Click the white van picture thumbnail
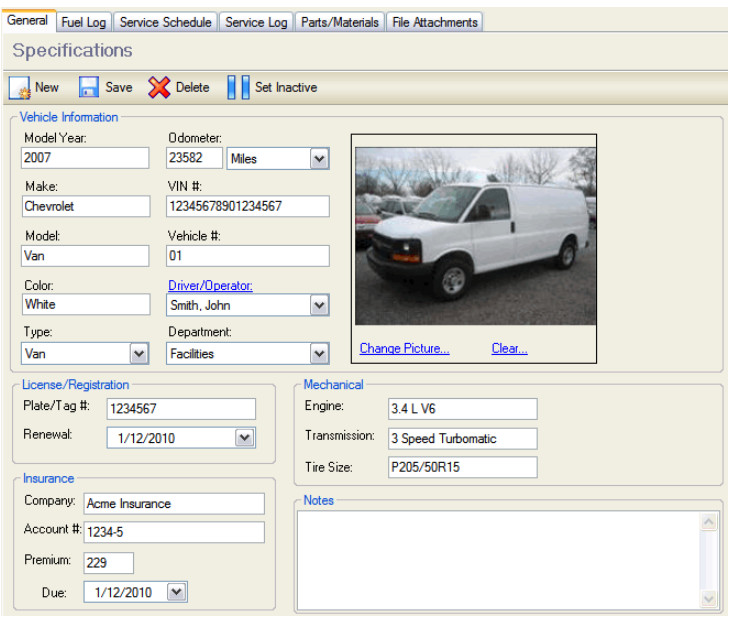Image resolution: width=729 pixels, height=617 pixels. point(475,236)
